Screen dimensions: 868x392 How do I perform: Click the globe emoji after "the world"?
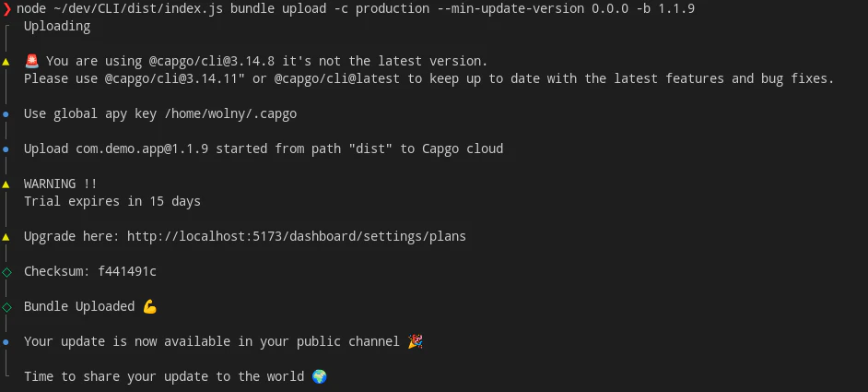(x=319, y=376)
